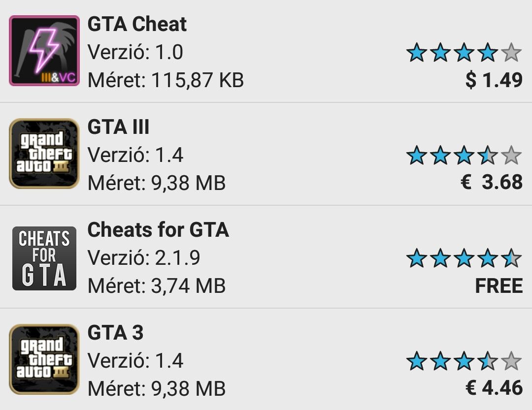
Task: Tap the four-star rating of GTA Cheat
Action: (x=464, y=53)
